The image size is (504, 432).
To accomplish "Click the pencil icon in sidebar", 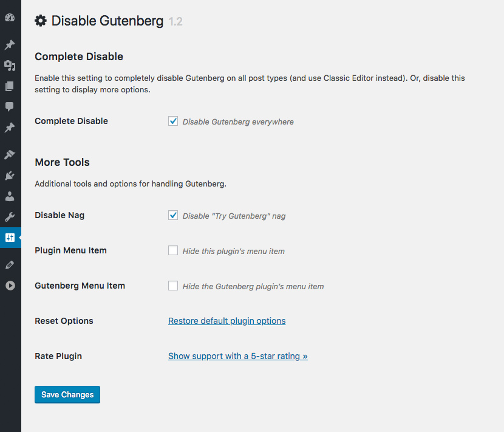I will 10,265.
